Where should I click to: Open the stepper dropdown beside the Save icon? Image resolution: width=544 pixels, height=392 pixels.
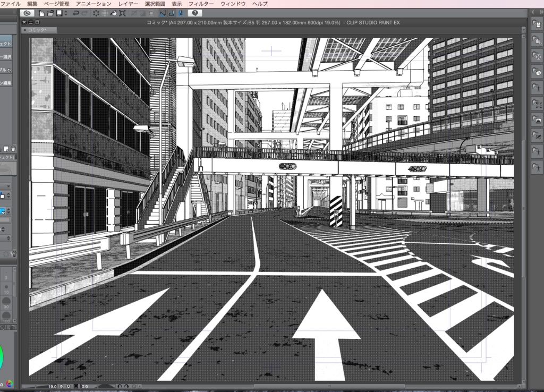(65, 13)
